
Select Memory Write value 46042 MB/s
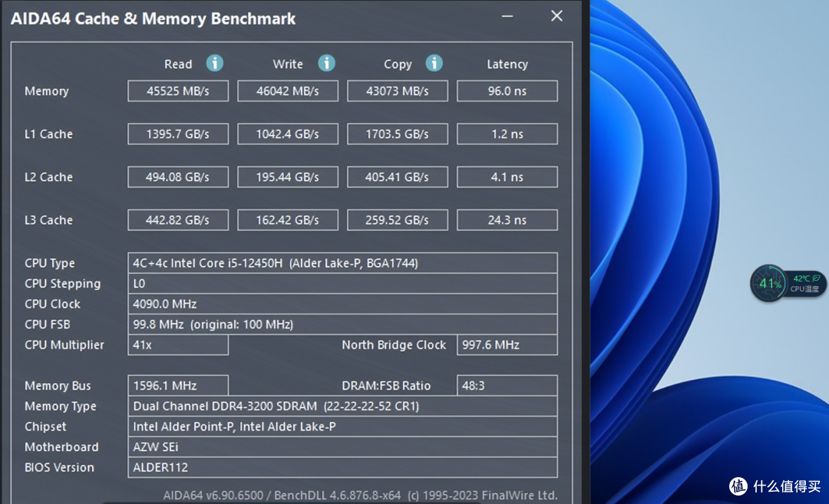coord(288,91)
